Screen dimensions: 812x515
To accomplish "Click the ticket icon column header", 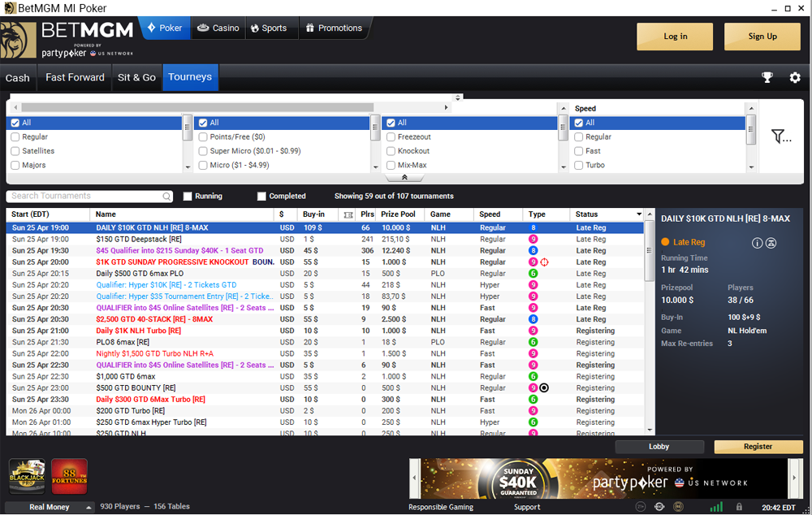I will pyautogui.click(x=348, y=214).
